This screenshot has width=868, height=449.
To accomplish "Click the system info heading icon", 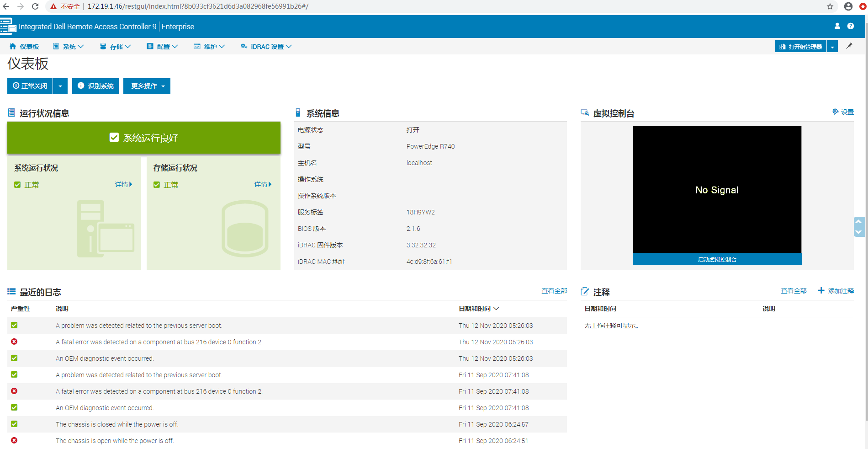I will pyautogui.click(x=298, y=112).
